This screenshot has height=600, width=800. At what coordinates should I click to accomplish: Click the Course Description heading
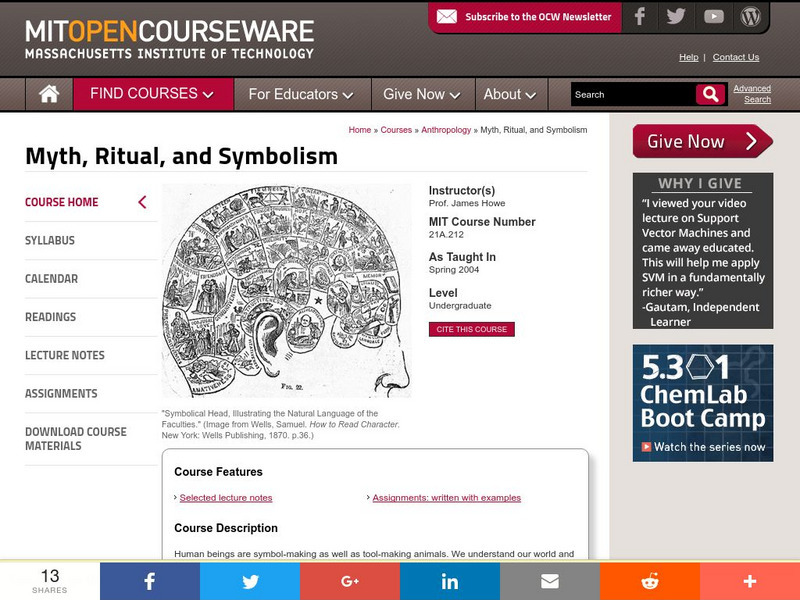tap(226, 528)
